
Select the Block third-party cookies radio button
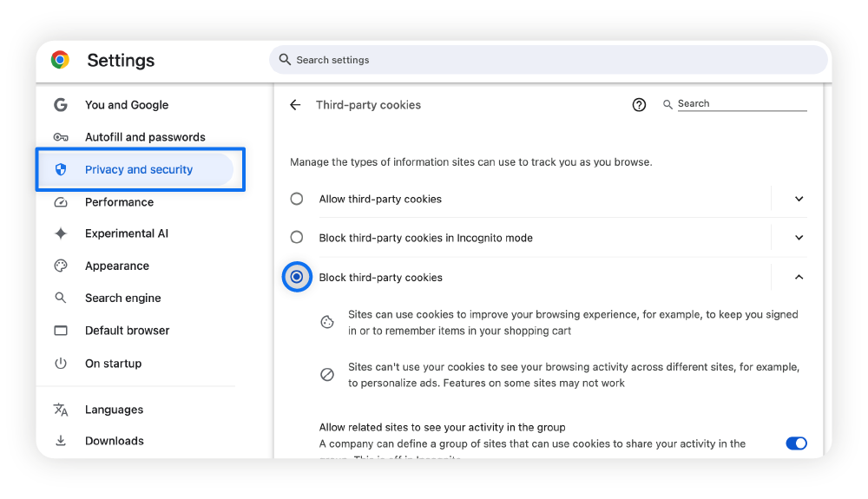tap(297, 277)
